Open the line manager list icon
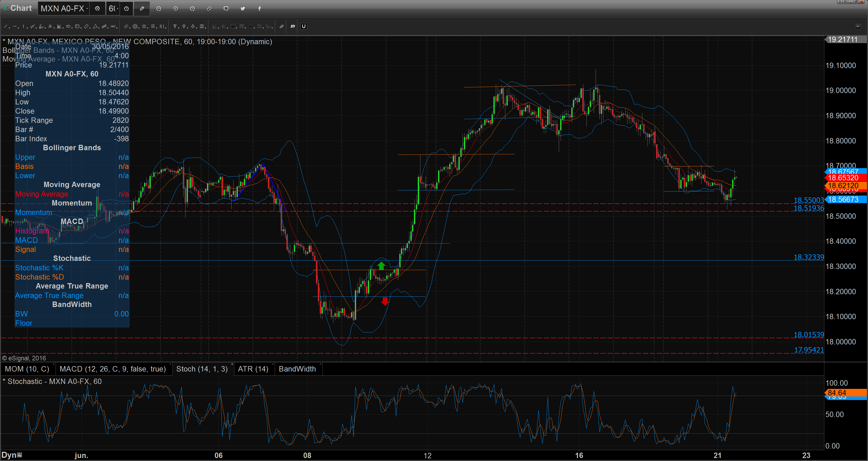This screenshot has height=461, width=868. 293,26
